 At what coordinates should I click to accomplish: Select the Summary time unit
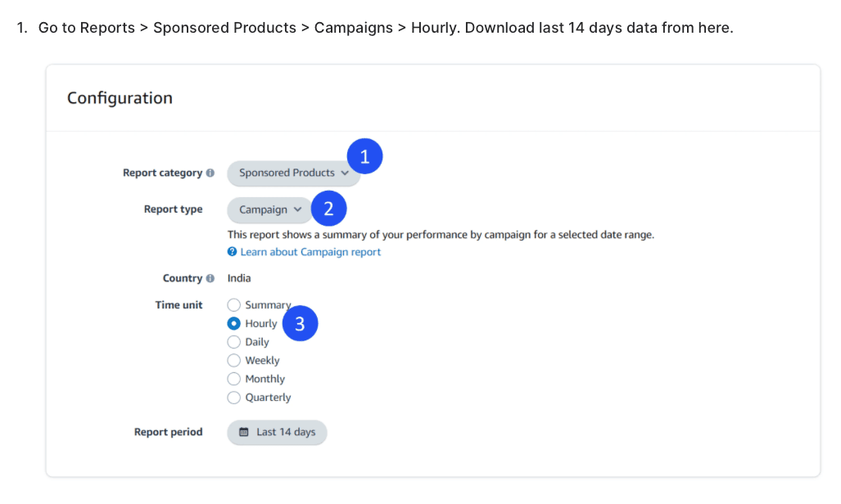tap(234, 305)
